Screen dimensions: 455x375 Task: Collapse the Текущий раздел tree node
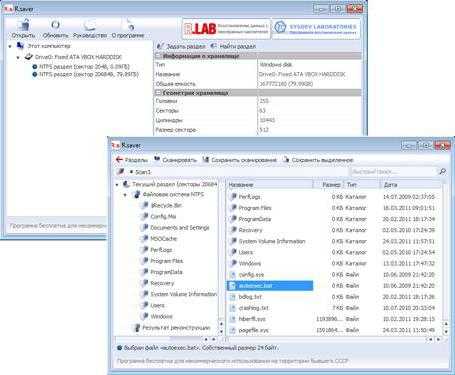117,184
